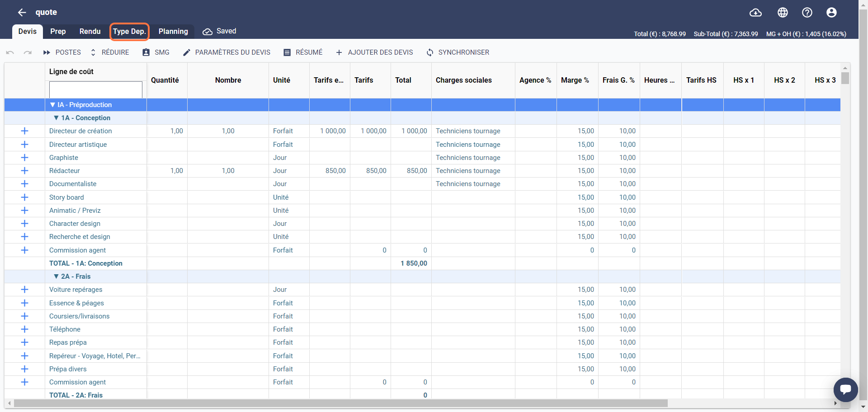
Task: Add a line to Directeur artistique
Action: [x=25, y=145]
